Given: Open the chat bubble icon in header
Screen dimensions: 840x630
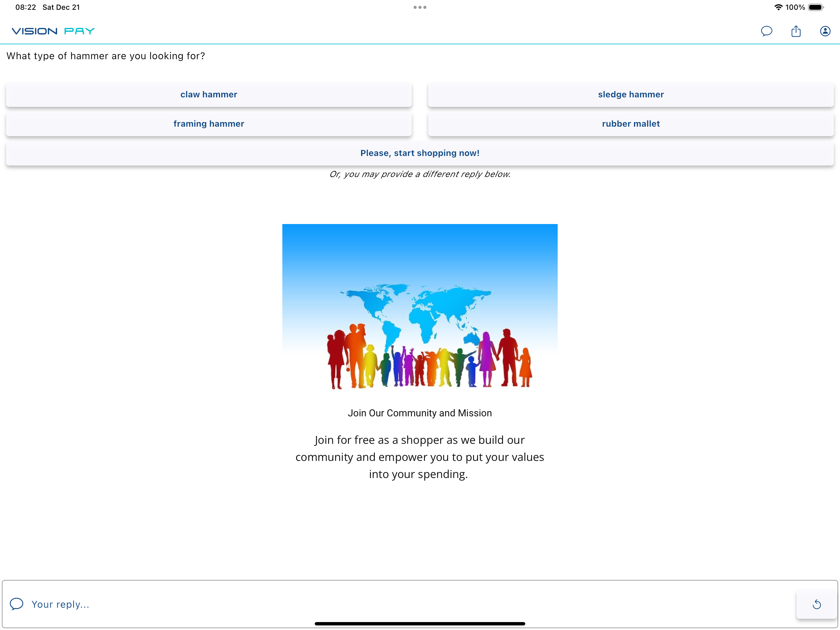Looking at the screenshot, I should click(766, 31).
